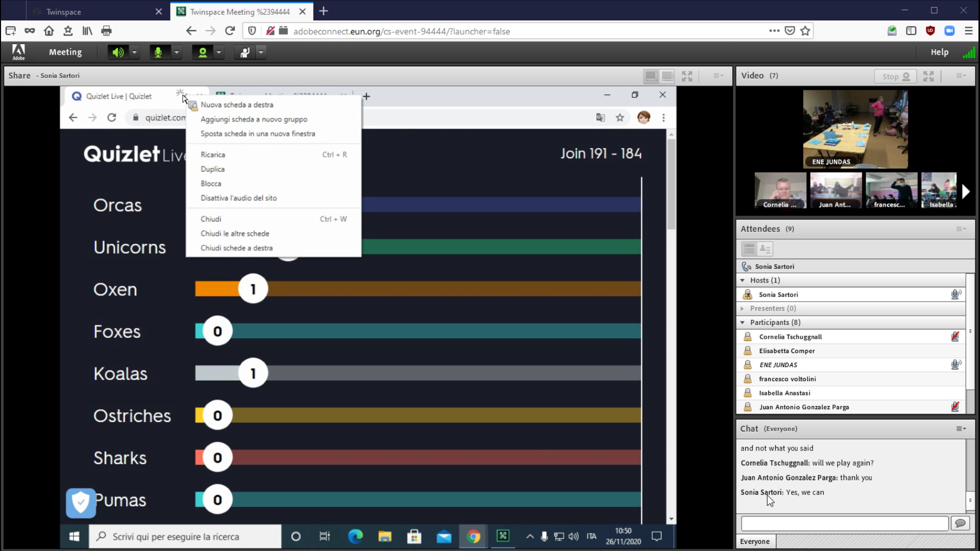Click the send chat message icon
The height and width of the screenshot is (551, 980).
(960, 523)
